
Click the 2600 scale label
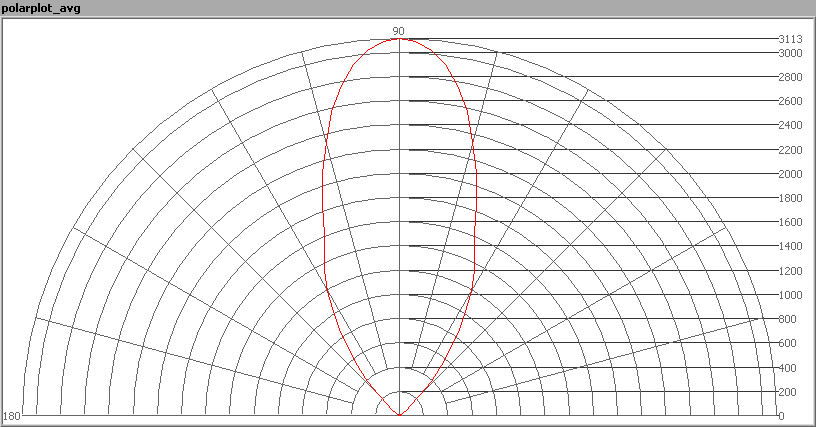(x=790, y=101)
